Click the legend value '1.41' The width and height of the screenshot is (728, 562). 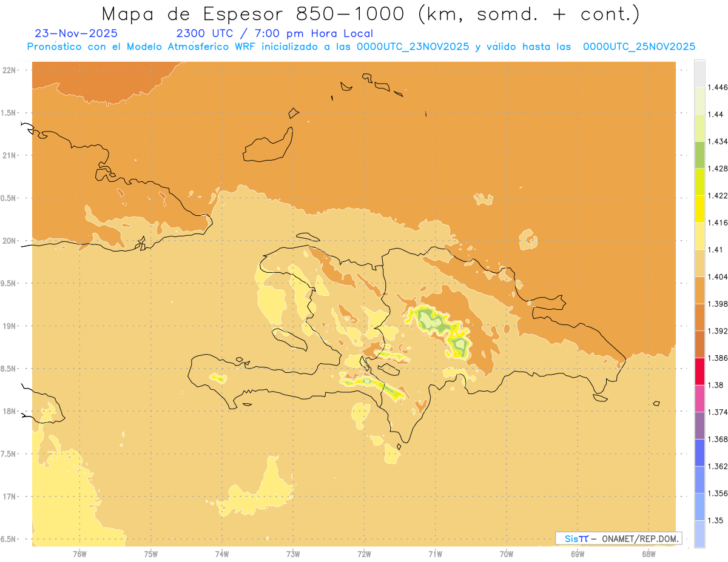coord(716,249)
